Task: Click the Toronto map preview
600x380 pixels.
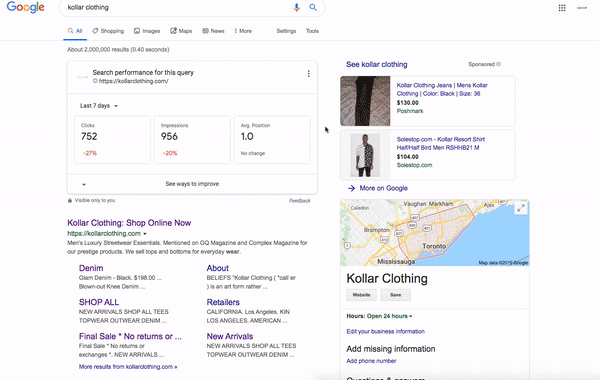Action: click(434, 233)
